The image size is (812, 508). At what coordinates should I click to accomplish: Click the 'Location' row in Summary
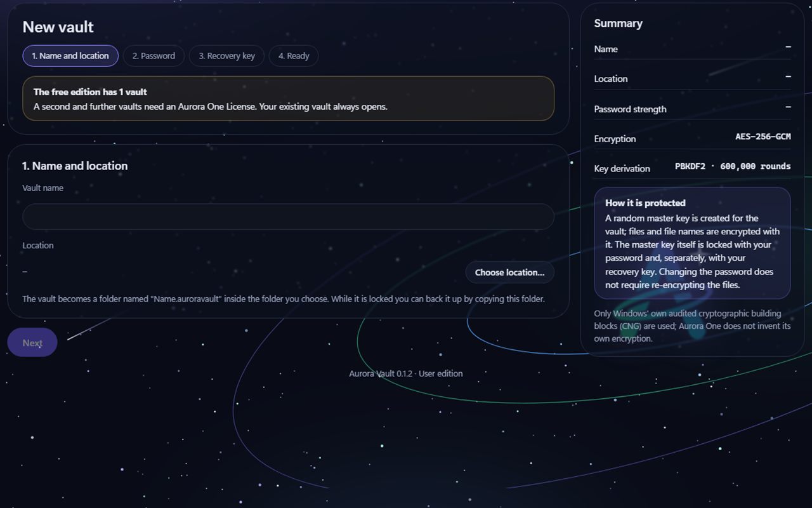pyautogui.click(x=693, y=79)
